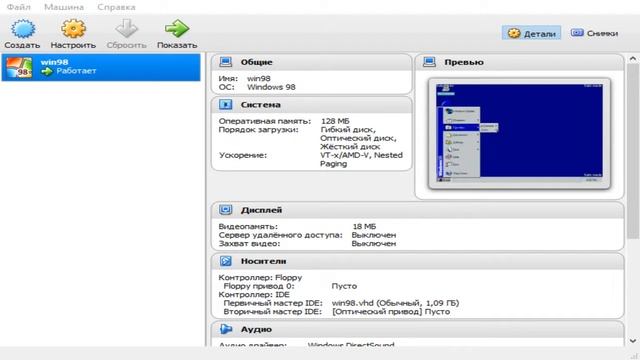Click the 'VT-x/AMD-V, Nested' acceleration value
The height and width of the screenshot is (360, 640).
click(x=361, y=155)
